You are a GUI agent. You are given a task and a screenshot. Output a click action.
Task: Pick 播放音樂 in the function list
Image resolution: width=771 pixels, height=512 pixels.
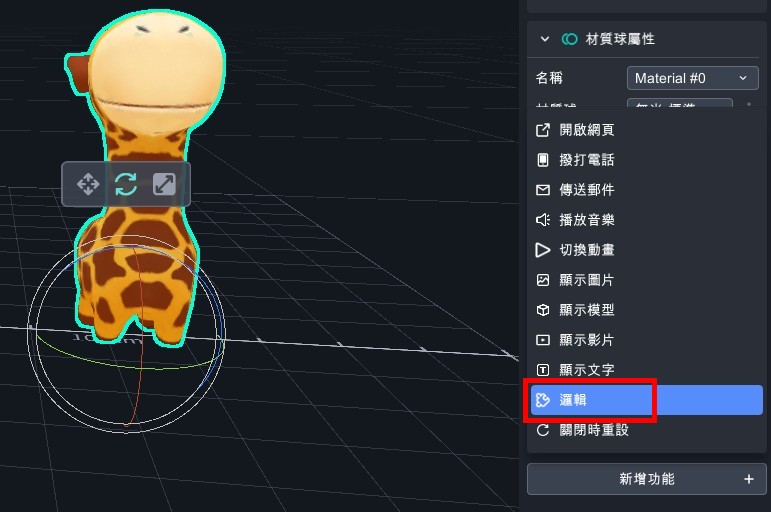coord(587,220)
